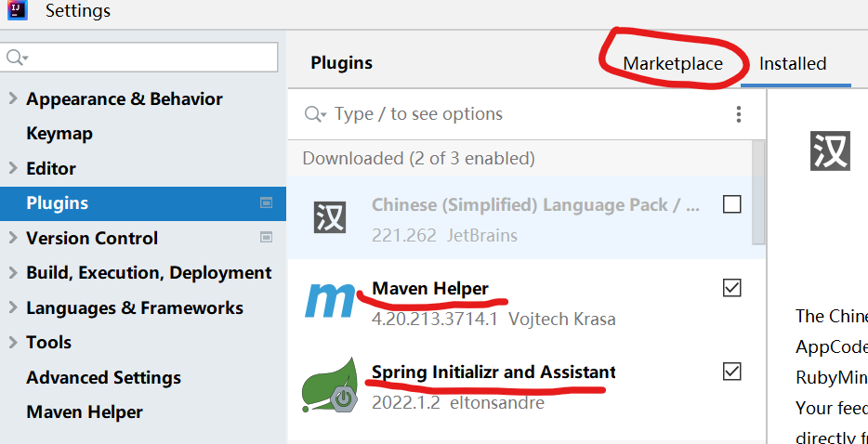868x444 pixels.
Task: Open the plugins three-dot options menu
Action: [x=739, y=114]
